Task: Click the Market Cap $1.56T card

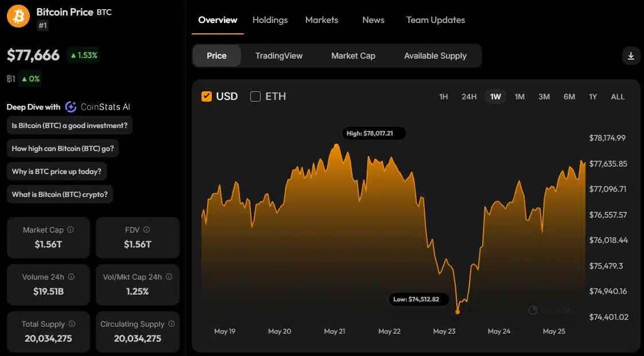Action: 48,238
